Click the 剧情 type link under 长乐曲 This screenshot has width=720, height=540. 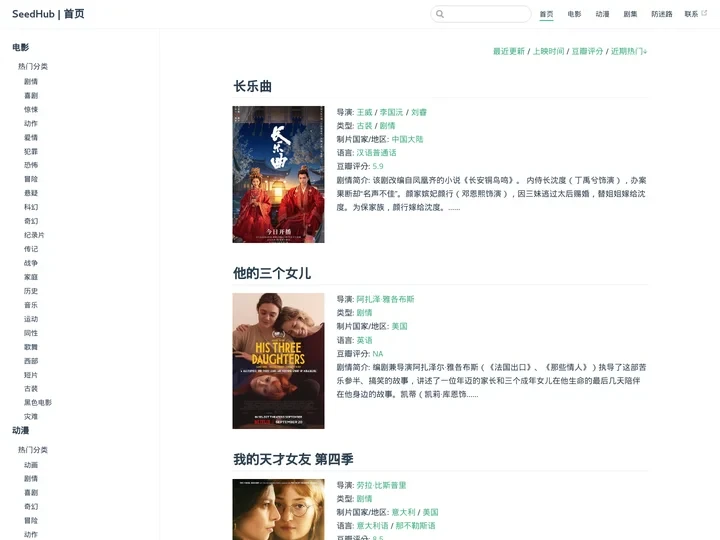click(x=388, y=125)
